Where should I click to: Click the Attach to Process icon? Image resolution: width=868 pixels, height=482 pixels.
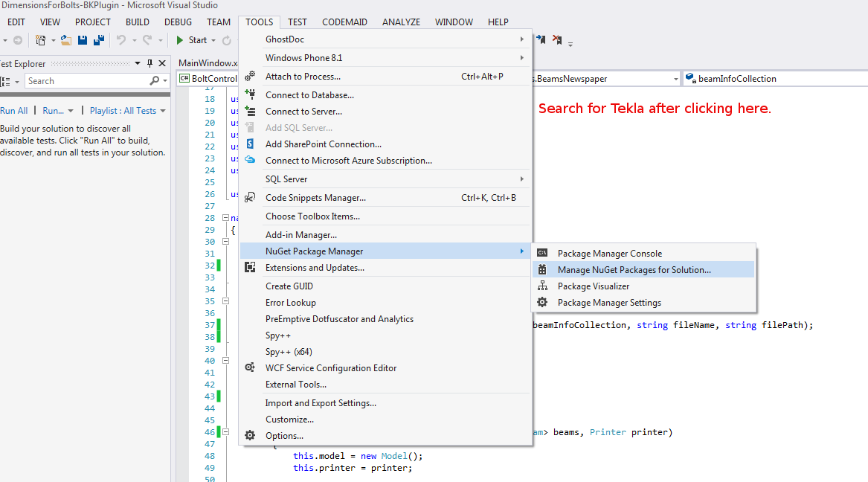click(x=250, y=77)
